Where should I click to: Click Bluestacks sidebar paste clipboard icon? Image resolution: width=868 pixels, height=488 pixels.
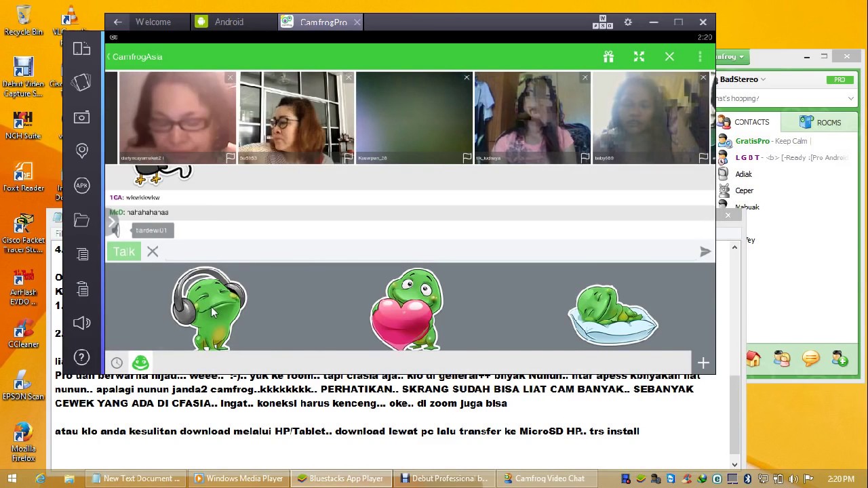(83, 289)
